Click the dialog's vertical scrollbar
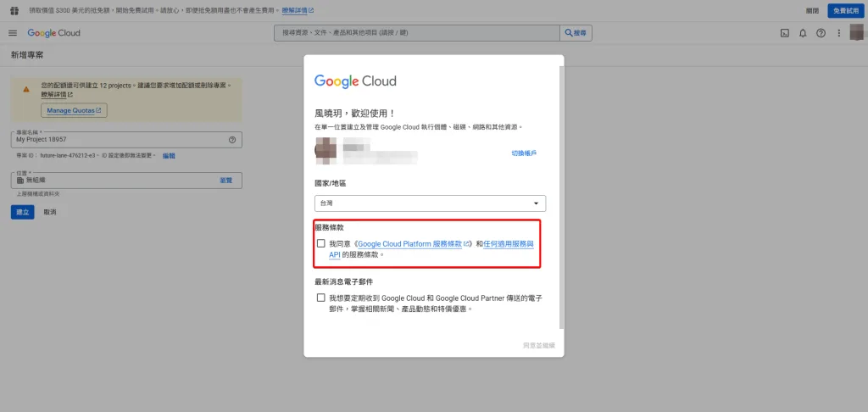The image size is (868, 412). point(563,198)
